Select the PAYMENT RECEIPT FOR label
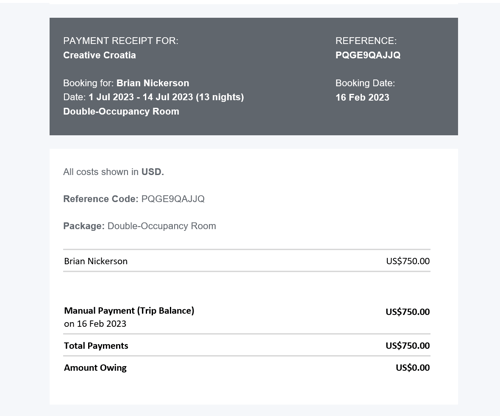 [x=121, y=41]
